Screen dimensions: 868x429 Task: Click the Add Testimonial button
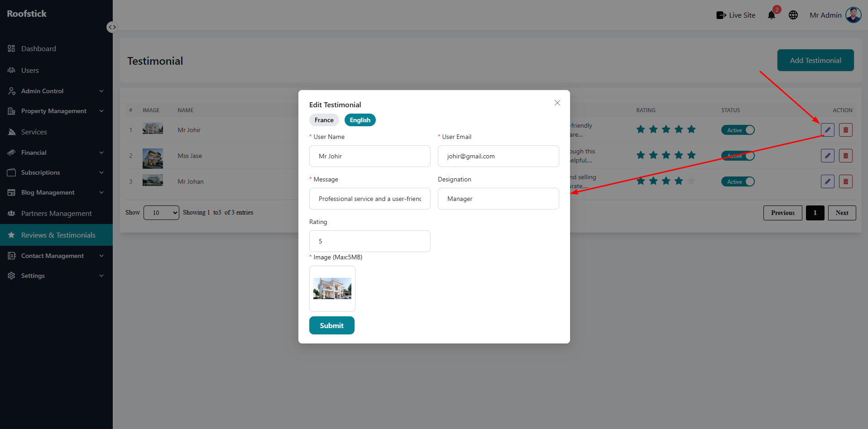(815, 60)
